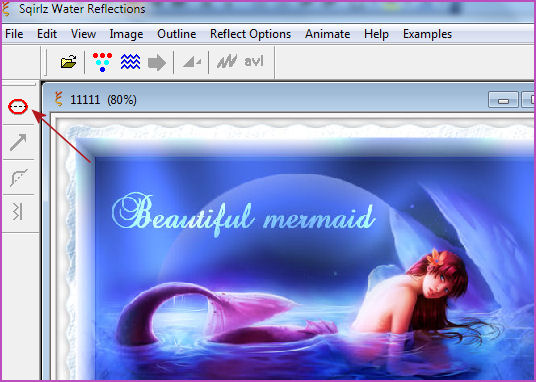Select the blue water ripple waves icon
The width and height of the screenshot is (536, 382).
pyautogui.click(x=130, y=62)
